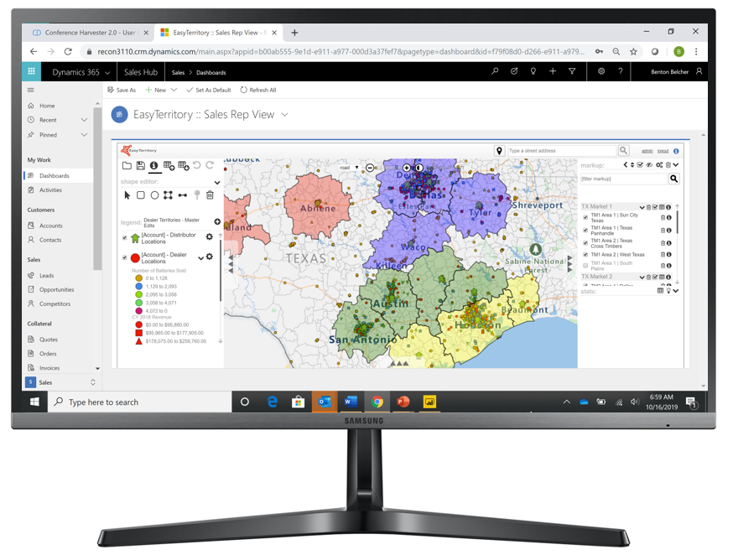Open TX Market 1 table grid icon
733x560 pixels.
pos(662,206)
